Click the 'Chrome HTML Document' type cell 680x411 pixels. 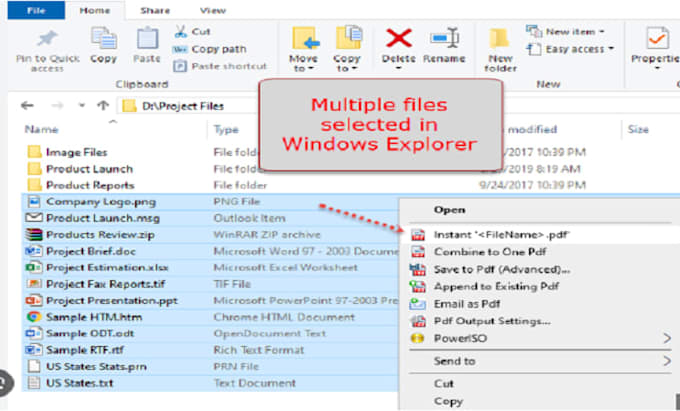(x=284, y=317)
